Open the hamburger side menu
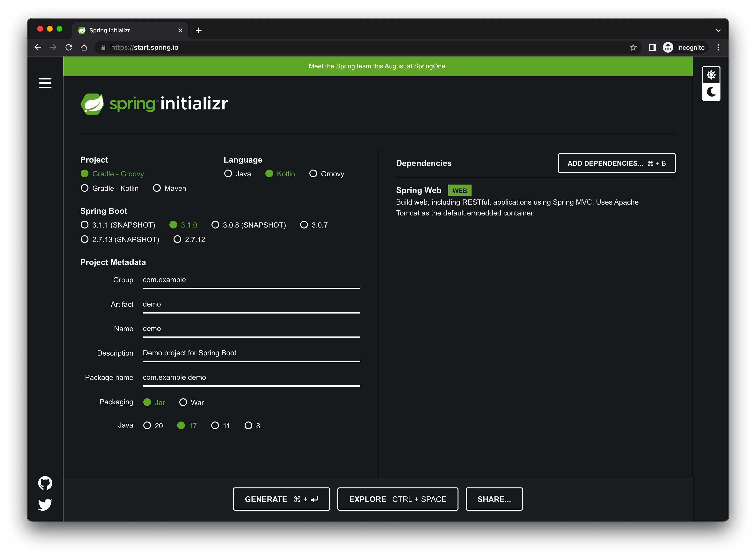 point(45,83)
